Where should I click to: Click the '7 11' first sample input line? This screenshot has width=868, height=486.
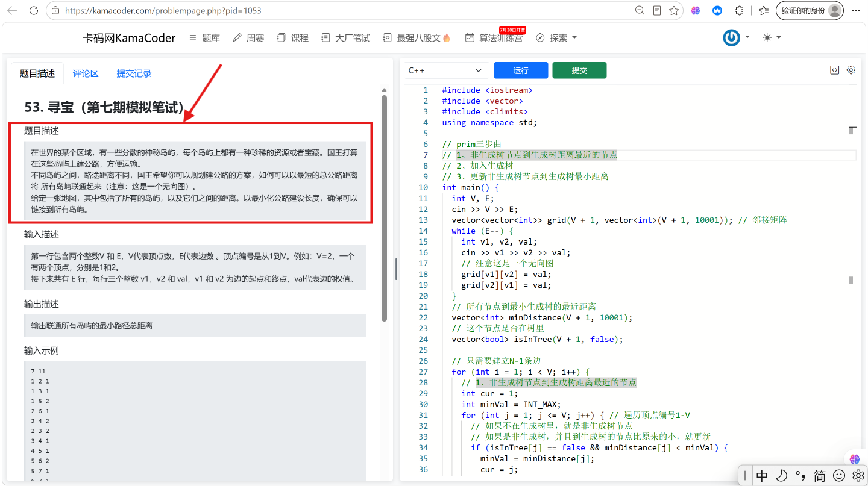38,370
